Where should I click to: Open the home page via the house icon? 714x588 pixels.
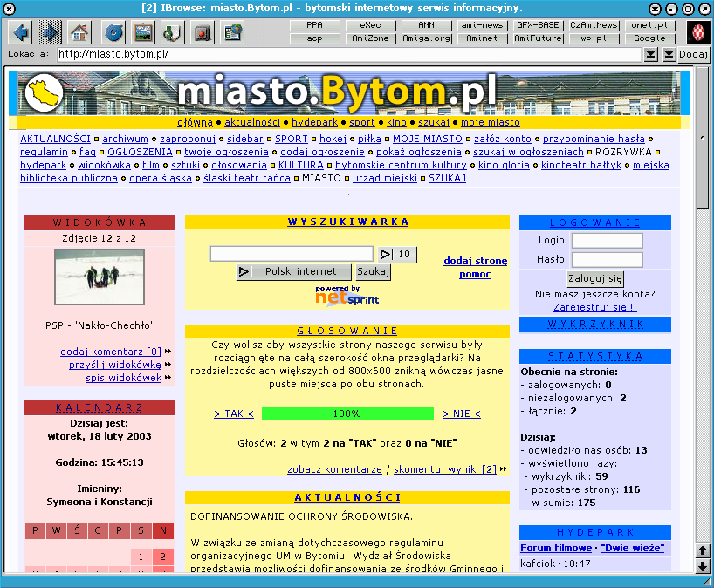click(x=79, y=32)
